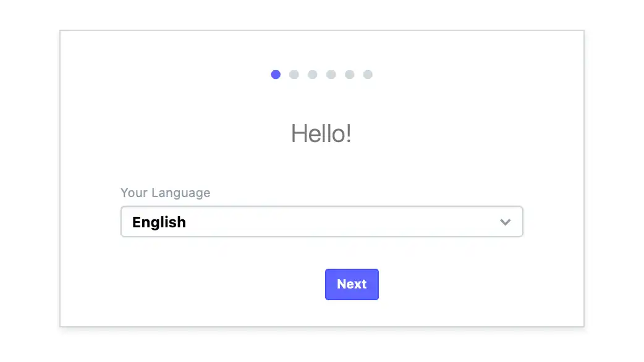The width and height of the screenshot is (644, 362).
Task: Jump to the fifth step indicator dot
Action: point(350,74)
